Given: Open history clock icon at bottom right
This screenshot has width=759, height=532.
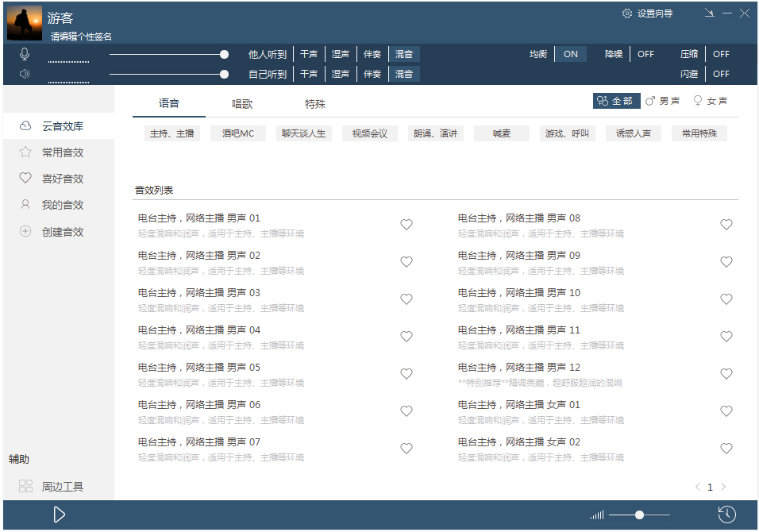Looking at the screenshot, I should click(x=726, y=515).
